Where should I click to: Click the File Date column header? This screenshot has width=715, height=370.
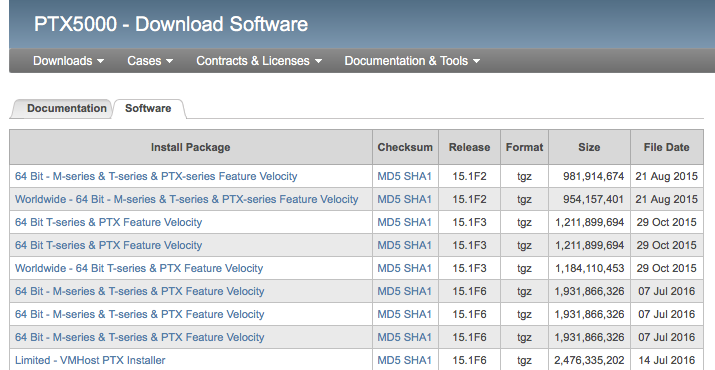666,147
